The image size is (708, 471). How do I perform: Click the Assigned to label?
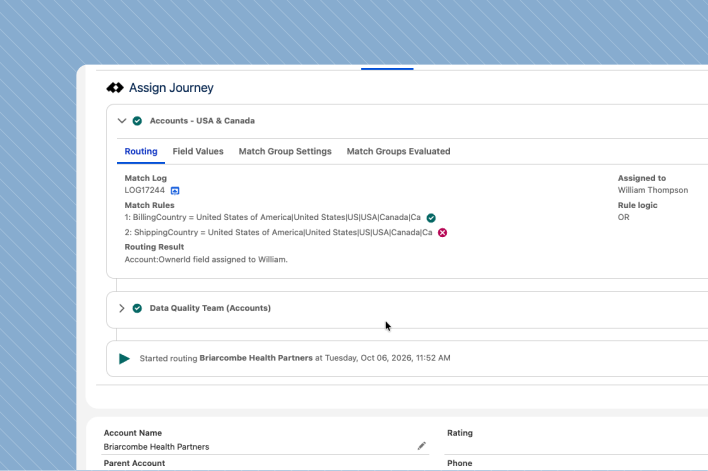[642, 178]
